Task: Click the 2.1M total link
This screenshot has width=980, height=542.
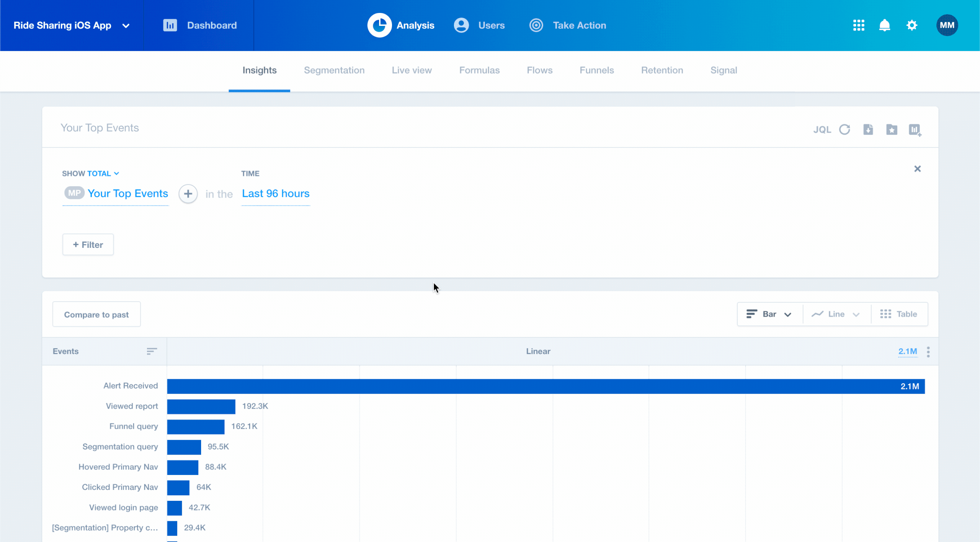Action: pos(907,351)
